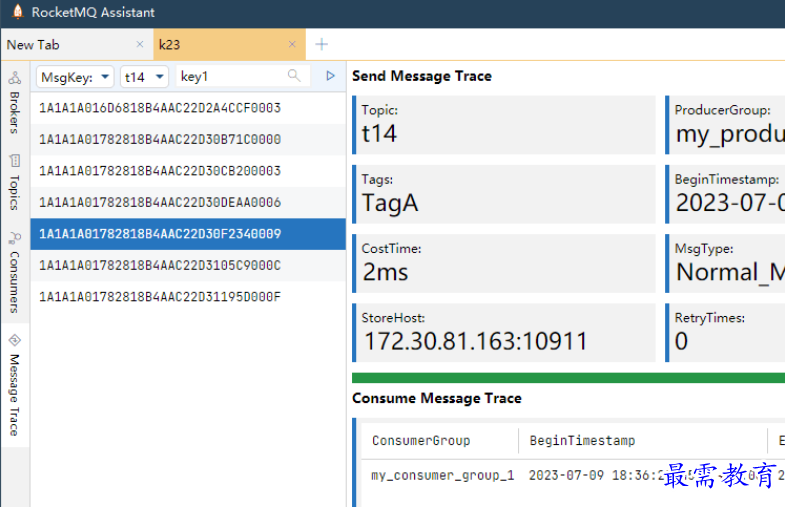Open the Brokers sidebar panel
The image size is (785, 507).
[15, 103]
